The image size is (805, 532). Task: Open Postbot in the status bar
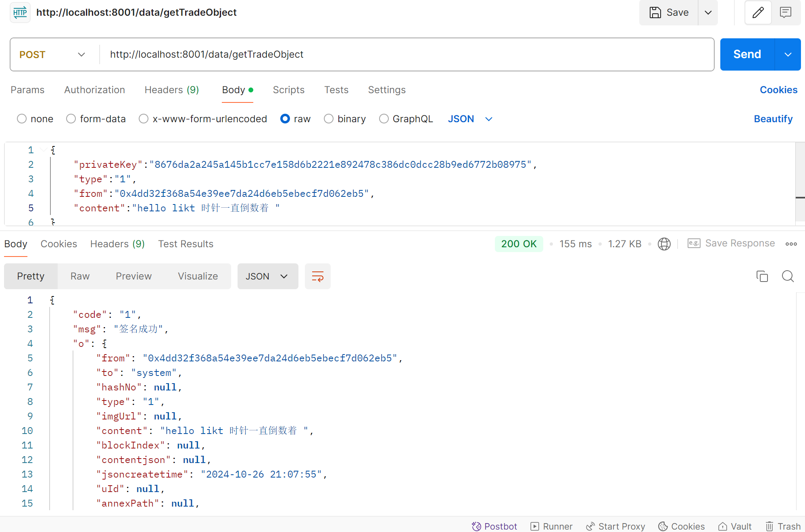tap(494, 526)
